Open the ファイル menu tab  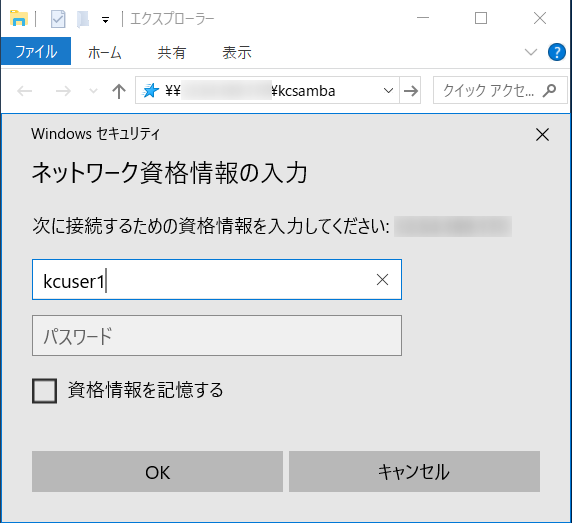[x=36, y=51]
